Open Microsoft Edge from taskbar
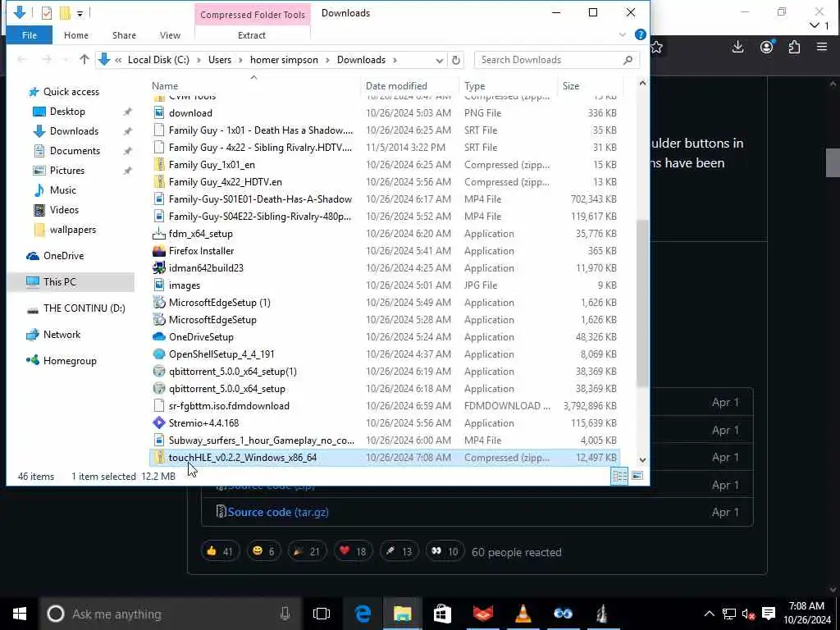The height and width of the screenshot is (630, 840). click(x=363, y=614)
